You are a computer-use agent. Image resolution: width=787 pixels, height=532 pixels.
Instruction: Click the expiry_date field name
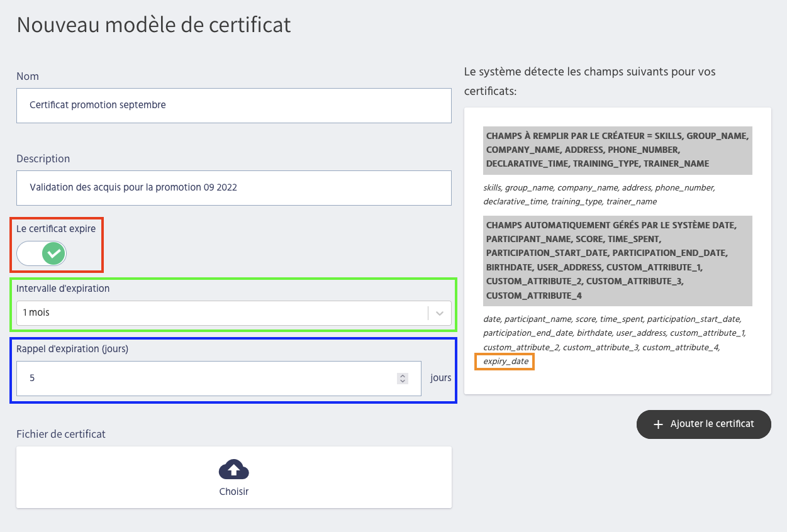tap(505, 362)
